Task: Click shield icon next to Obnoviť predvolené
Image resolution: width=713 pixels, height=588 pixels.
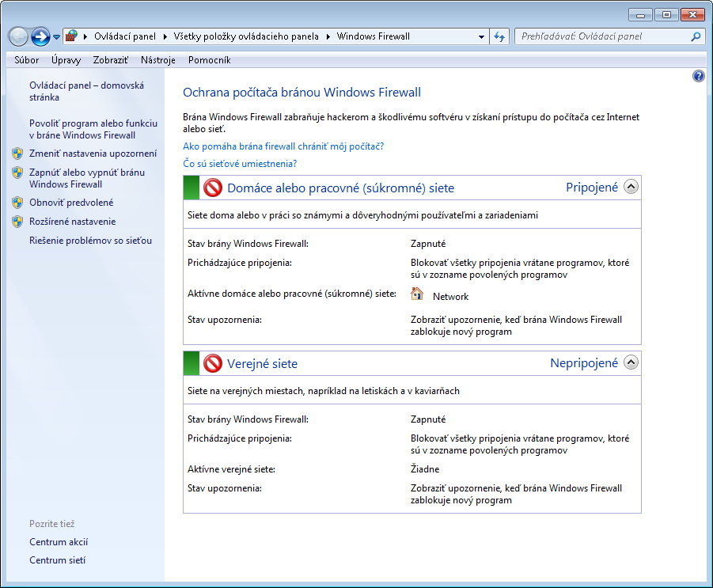Action: (x=17, y=203)
